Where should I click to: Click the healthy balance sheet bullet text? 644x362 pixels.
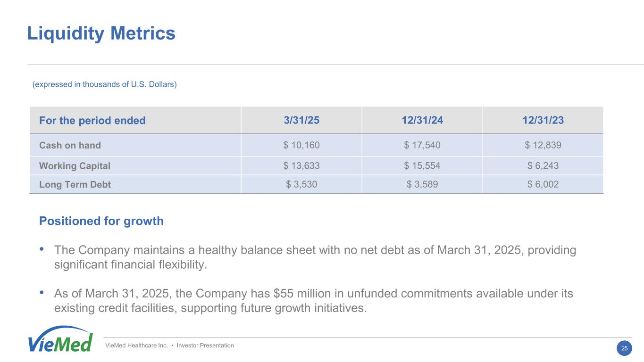click(x=315, y=257)
